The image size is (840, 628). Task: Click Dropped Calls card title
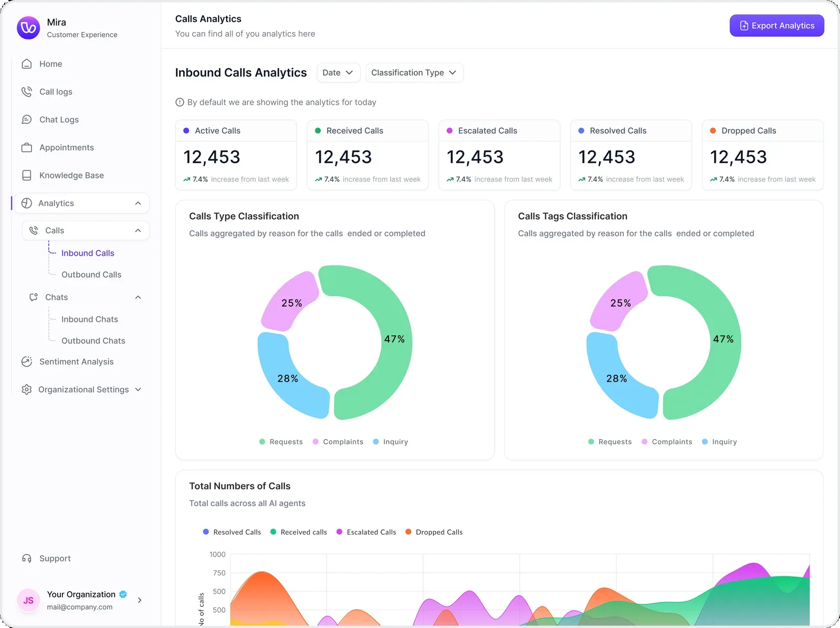pyautogui.click(x=749, y=131)
